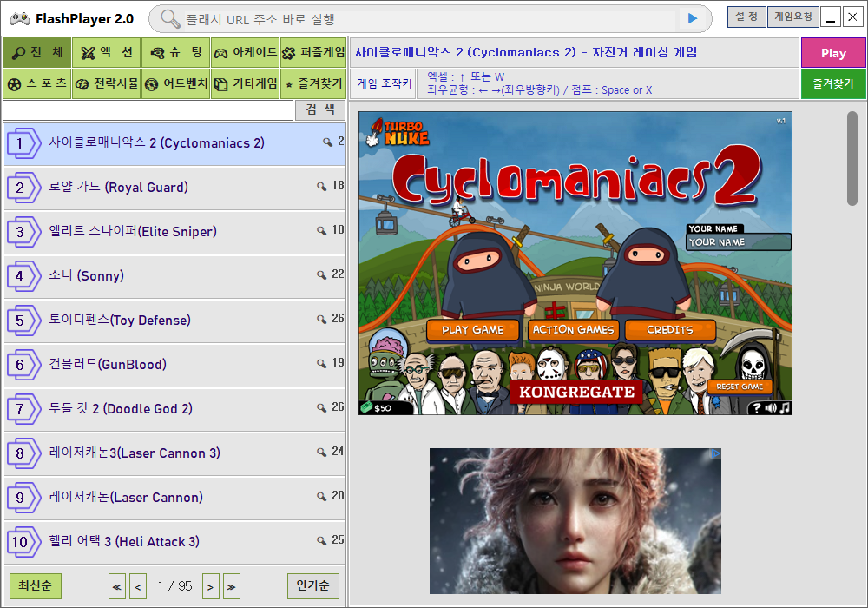
Task: Select the 스포츠 sports category tab
Action: [x=37, y=83]
